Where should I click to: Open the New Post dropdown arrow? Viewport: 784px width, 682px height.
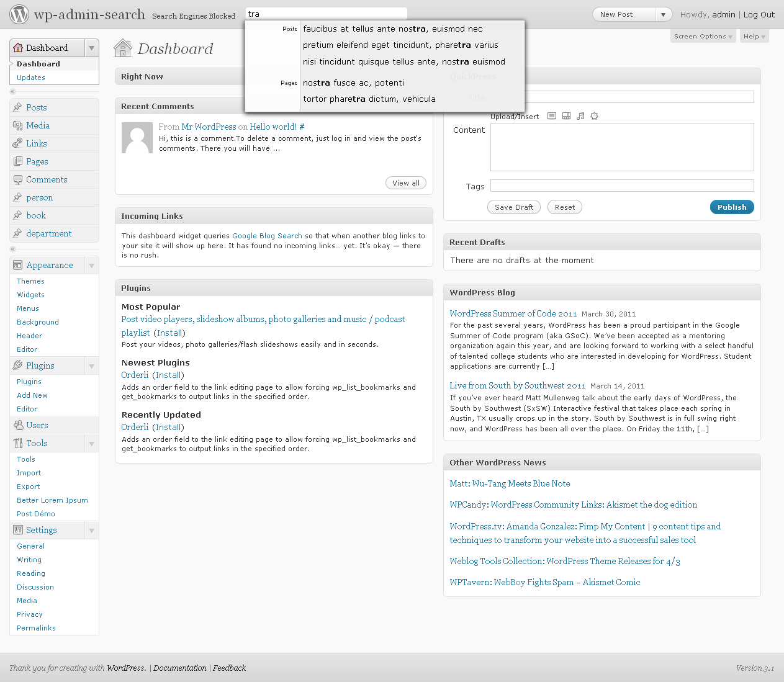(664, 14)
